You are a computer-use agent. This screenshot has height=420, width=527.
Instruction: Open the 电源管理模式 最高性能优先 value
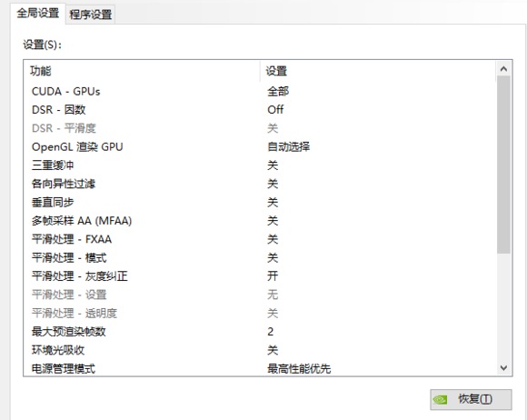point(299,369)
